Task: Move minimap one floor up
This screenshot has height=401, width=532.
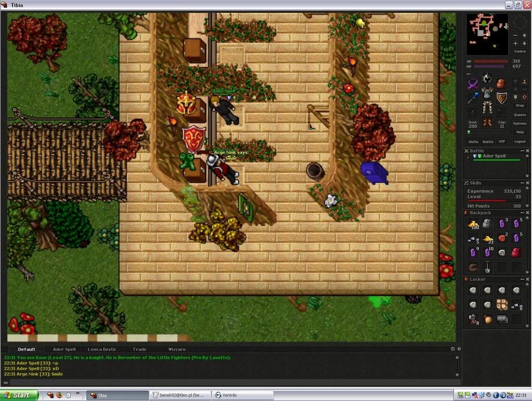Action: click(x=524, y=35)
